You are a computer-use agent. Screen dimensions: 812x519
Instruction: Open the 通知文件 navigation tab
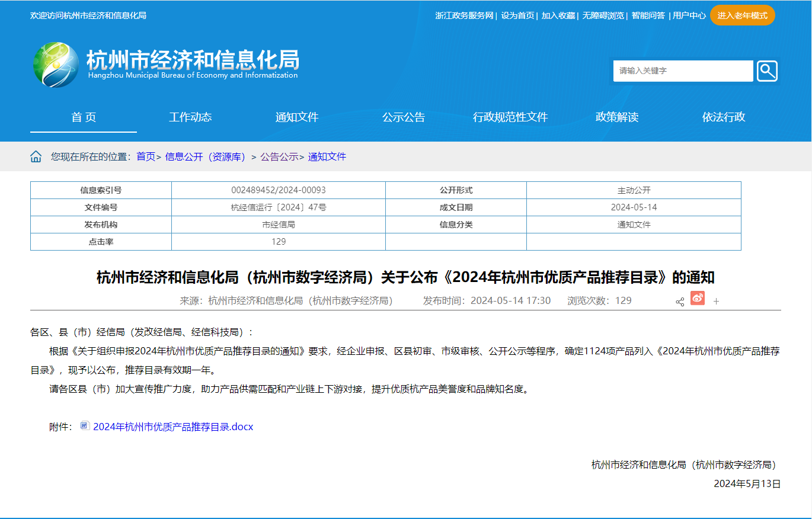[x=297, y=117]
